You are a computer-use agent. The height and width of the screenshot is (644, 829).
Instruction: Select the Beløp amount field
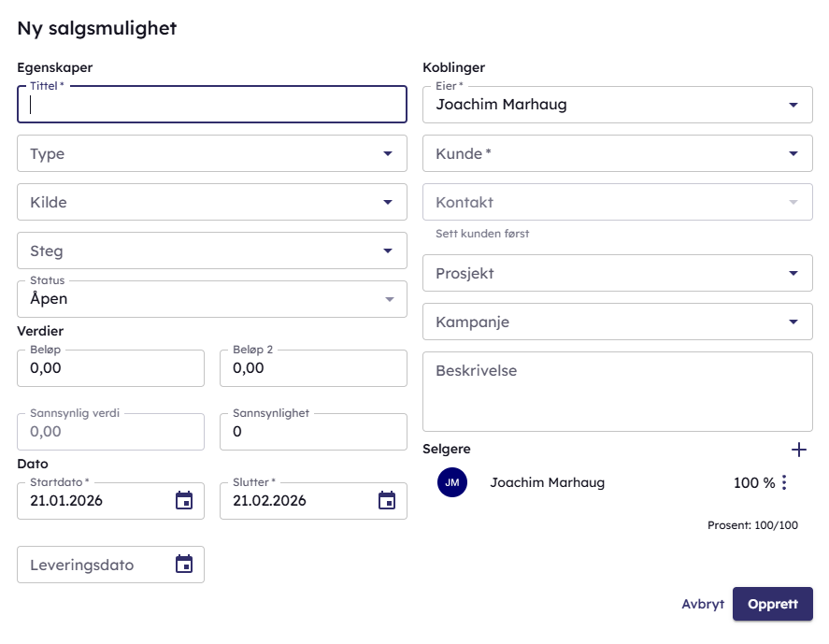(110, 368)
